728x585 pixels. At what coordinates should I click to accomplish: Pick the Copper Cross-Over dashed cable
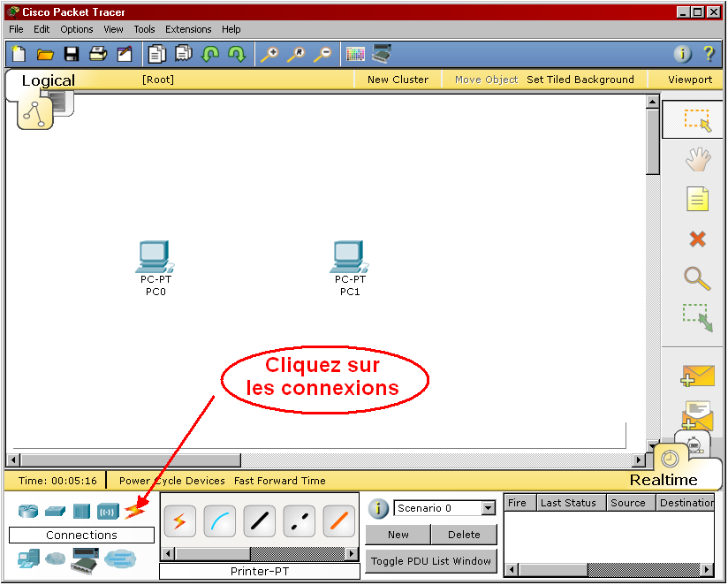(299, 521)
